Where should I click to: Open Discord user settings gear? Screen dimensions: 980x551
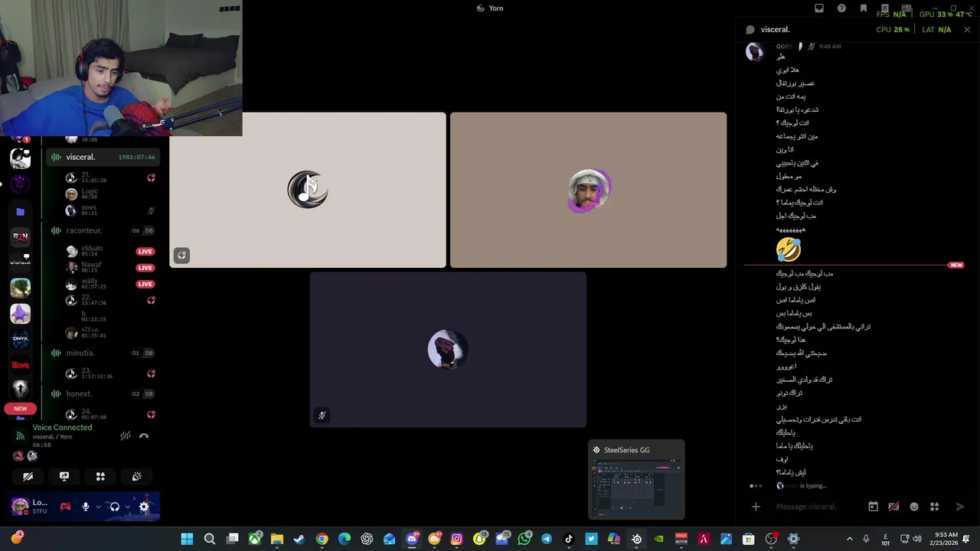point(144,507)
